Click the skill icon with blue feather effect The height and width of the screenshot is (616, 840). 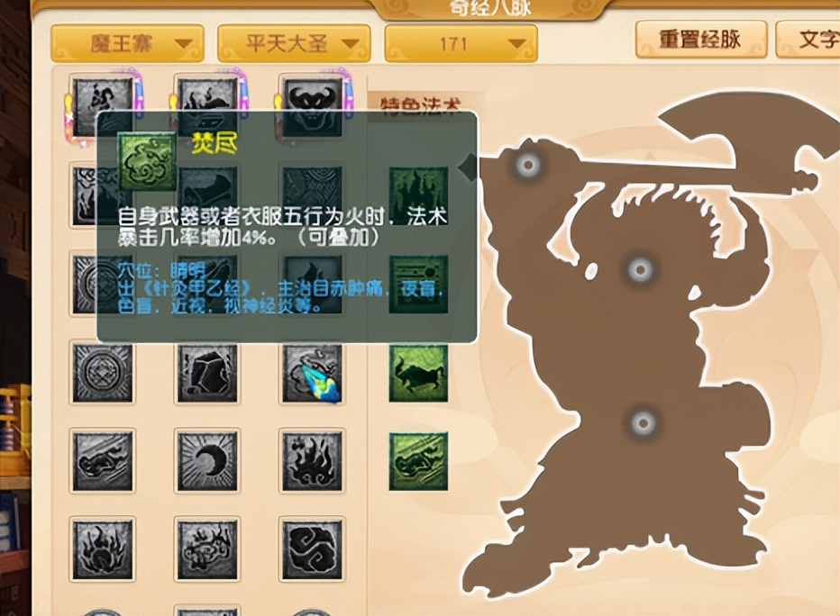pos(312,375)
